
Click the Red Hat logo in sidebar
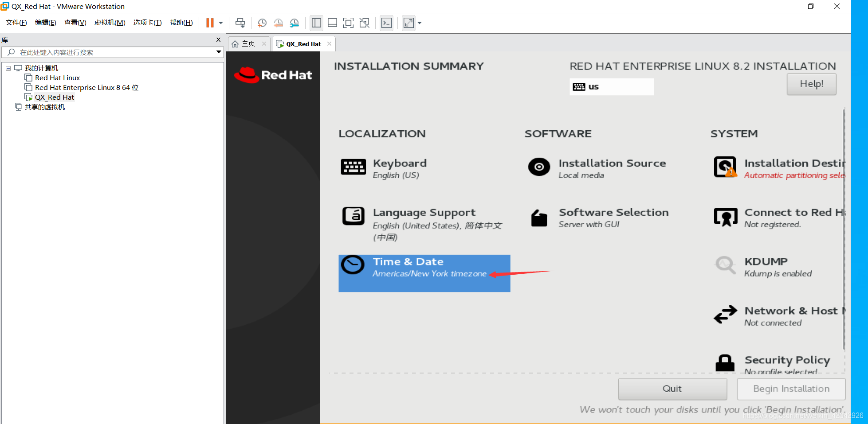pyautogui.click(x=273, y=75)
